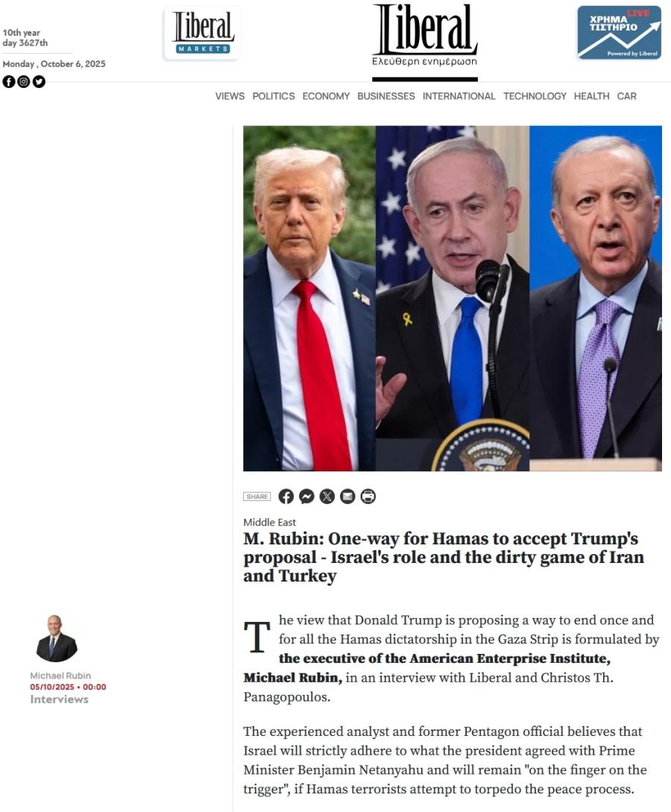Open the Chrimatistirio Live banner
671x812 pixels.
click(x=620, y=33)
